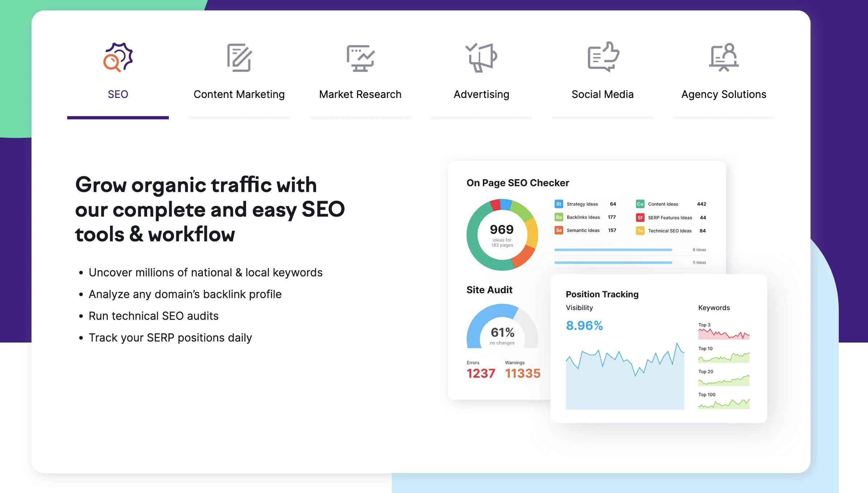Click the Advertising megaphone icon
868x493 pixels.
481,57
